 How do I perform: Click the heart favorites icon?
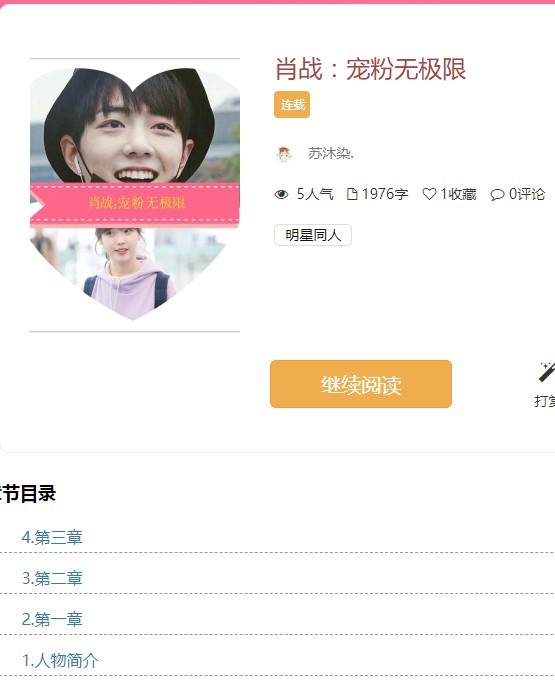click(429, 194)
